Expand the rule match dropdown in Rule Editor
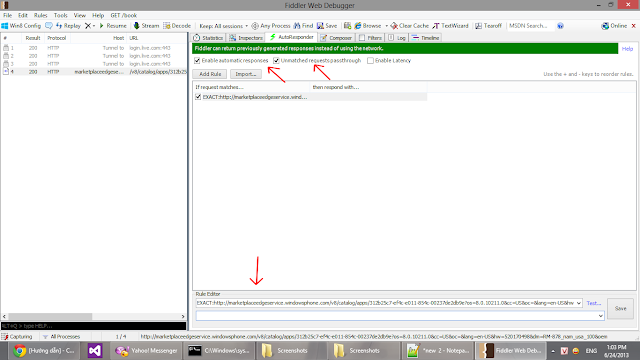The image size is (640, 360). [x=579, y=303]
